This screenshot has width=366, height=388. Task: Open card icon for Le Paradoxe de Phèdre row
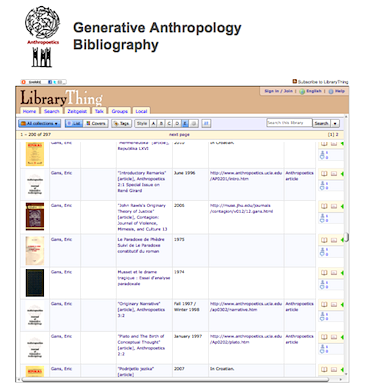[334, 240]
